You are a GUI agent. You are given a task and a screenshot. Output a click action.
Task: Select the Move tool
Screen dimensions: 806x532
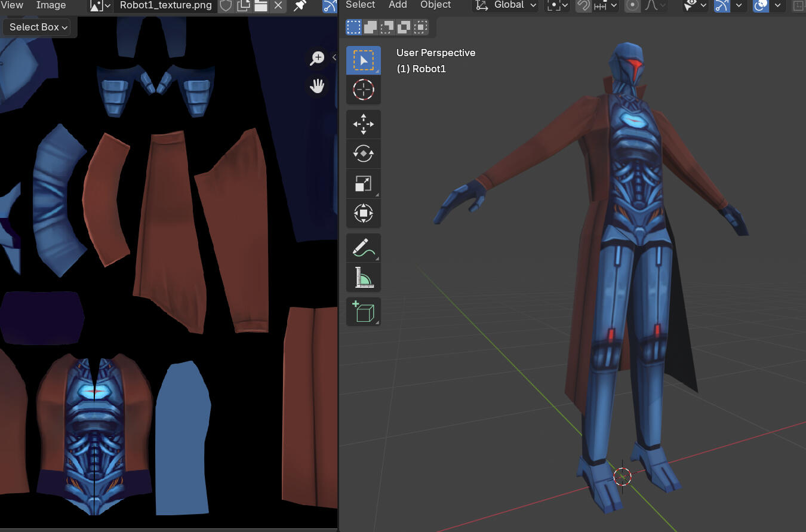[x=363, y=124]
